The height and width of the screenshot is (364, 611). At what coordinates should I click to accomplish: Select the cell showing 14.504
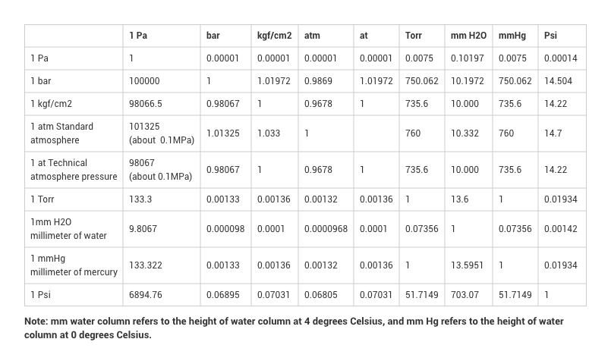coord(558,80)
